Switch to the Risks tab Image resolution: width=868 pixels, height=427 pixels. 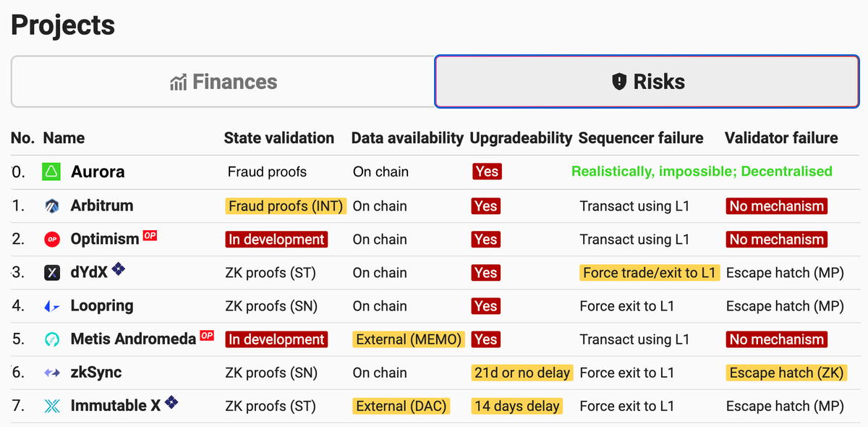pos(647,82)
